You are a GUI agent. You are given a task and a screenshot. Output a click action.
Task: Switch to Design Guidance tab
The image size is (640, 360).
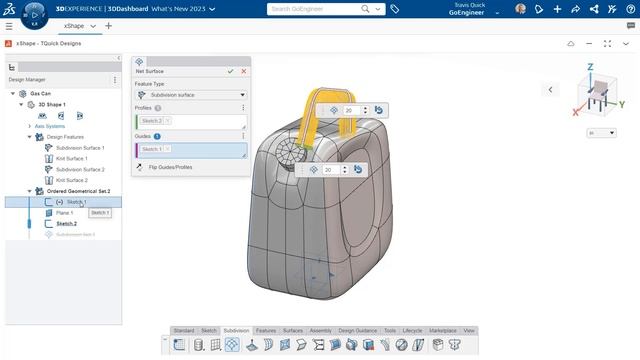click(358, 331)
